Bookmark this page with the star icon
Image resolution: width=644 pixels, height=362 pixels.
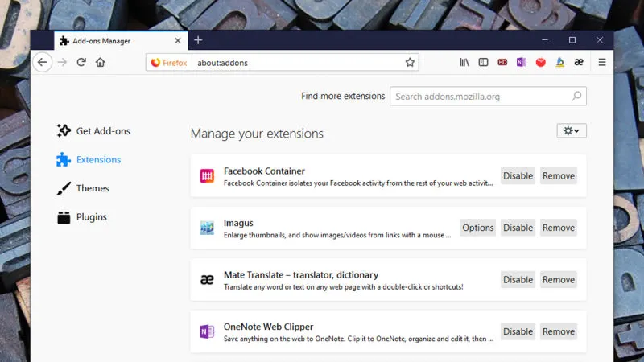410,62
